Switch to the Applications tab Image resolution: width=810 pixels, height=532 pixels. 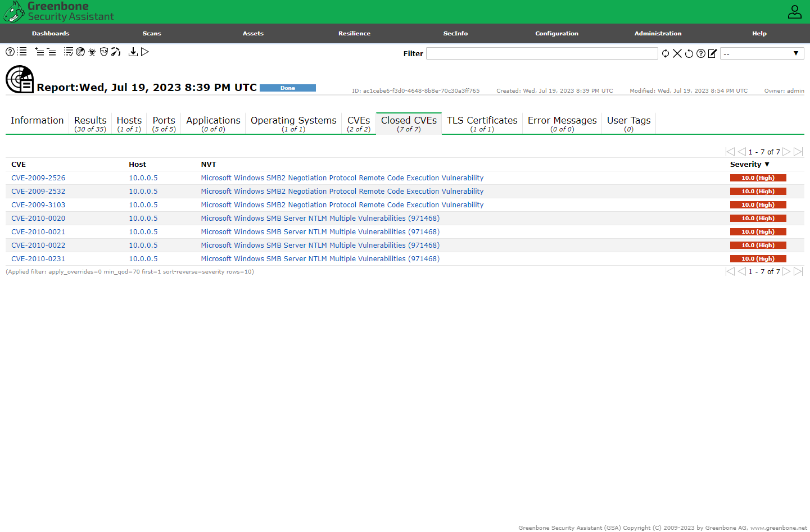[213, 124]
